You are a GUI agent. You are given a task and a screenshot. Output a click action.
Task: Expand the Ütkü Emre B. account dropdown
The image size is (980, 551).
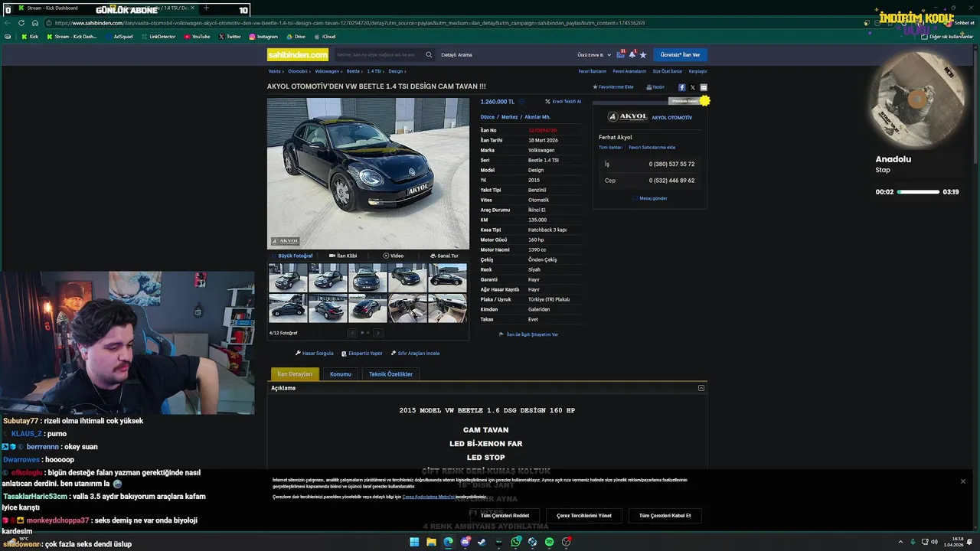pos(594,55)
